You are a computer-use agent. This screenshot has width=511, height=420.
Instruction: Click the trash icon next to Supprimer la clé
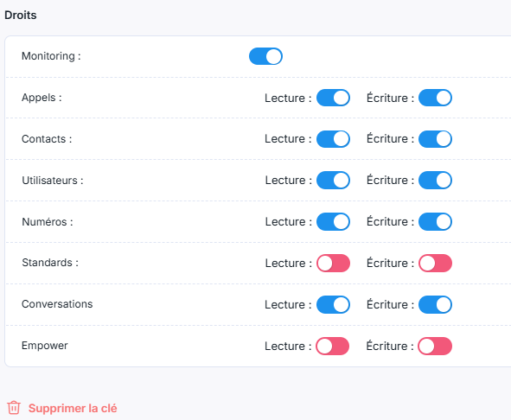click(x=14, y=408)
